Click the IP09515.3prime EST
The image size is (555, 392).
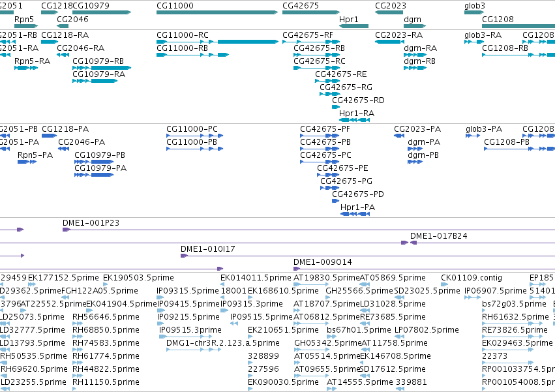(186, 337)
